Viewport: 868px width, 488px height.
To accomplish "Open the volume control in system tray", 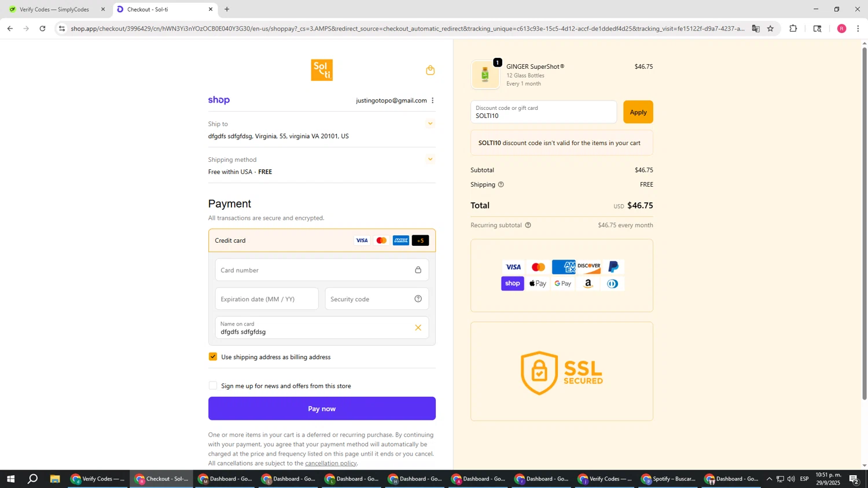I will (x=791, y=479).
